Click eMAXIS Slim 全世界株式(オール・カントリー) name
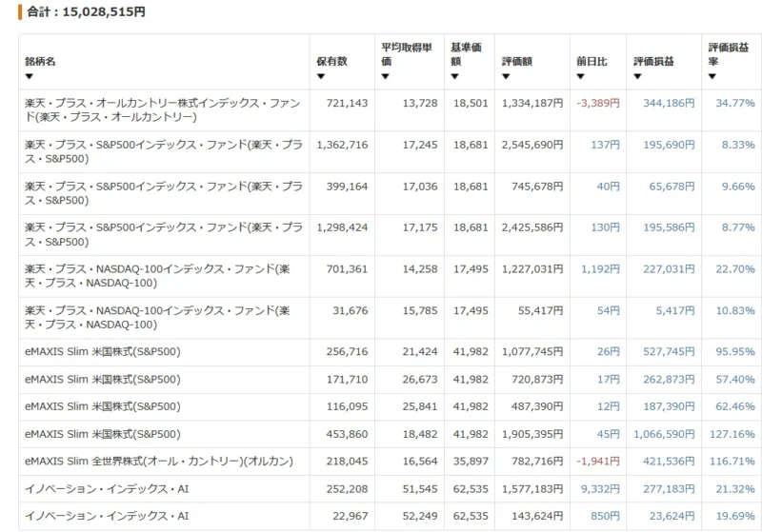The height and width of the screenshot is (532, 762). [x=159, y=462]
